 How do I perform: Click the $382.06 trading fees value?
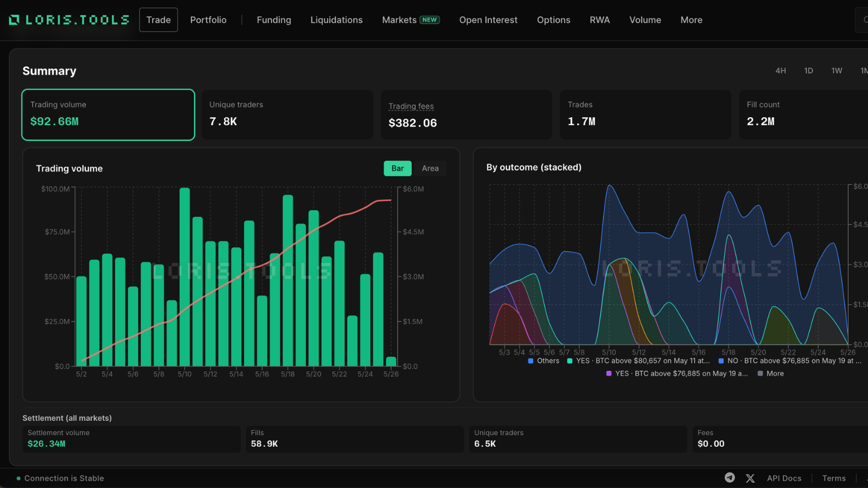[412, 123]
